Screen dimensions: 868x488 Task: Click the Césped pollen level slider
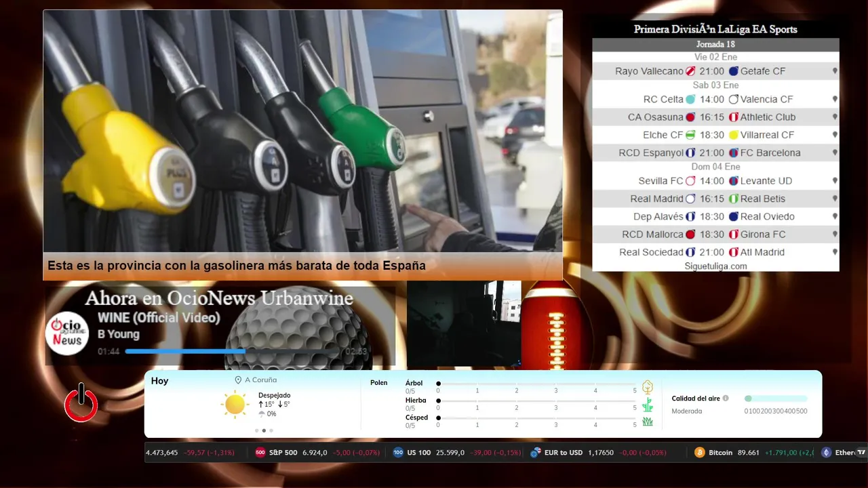coord(537,418)
